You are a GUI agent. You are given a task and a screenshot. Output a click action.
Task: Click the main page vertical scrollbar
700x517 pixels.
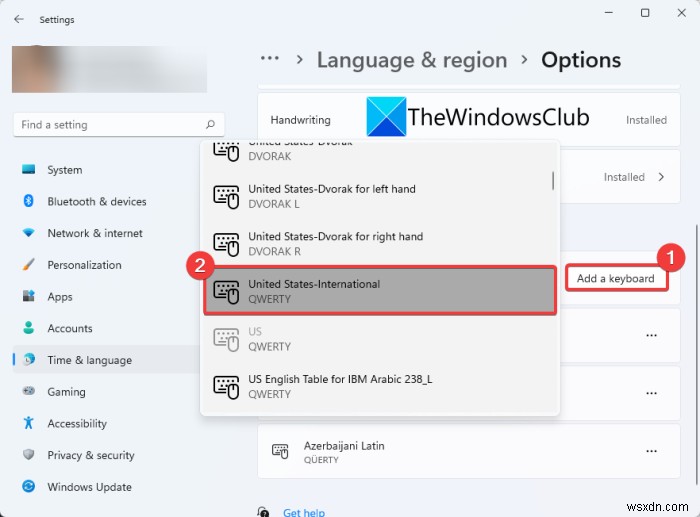tap(696, 353)
